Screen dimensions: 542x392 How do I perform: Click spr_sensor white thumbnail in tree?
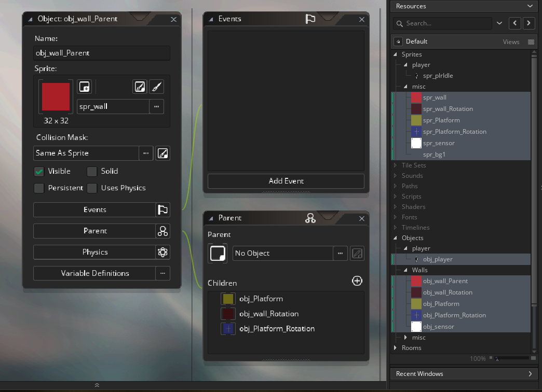click(x=416, y=143)
